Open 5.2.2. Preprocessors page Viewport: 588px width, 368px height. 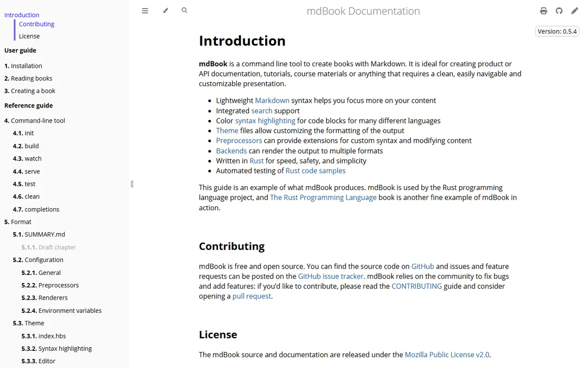[x=50, y=285]
